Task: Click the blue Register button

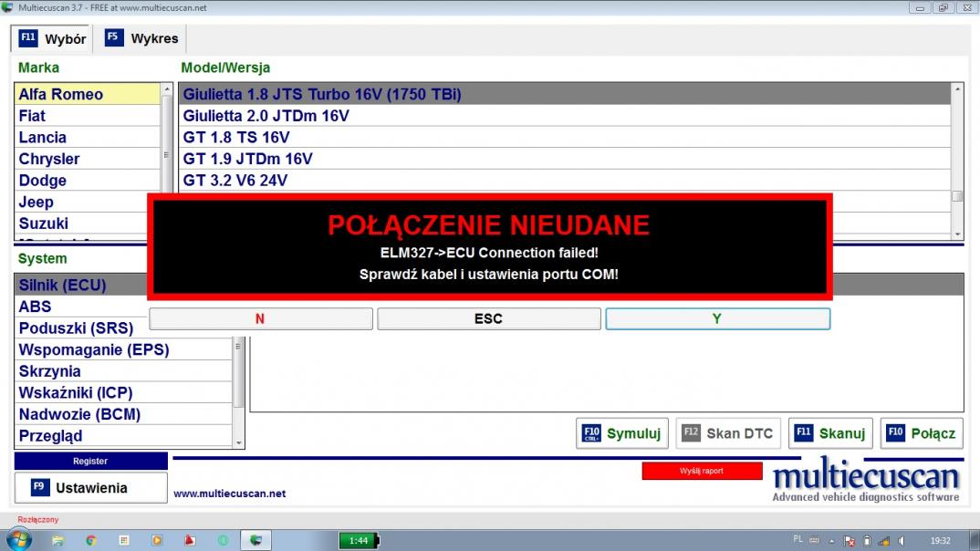Action: [x=90, y=461]
